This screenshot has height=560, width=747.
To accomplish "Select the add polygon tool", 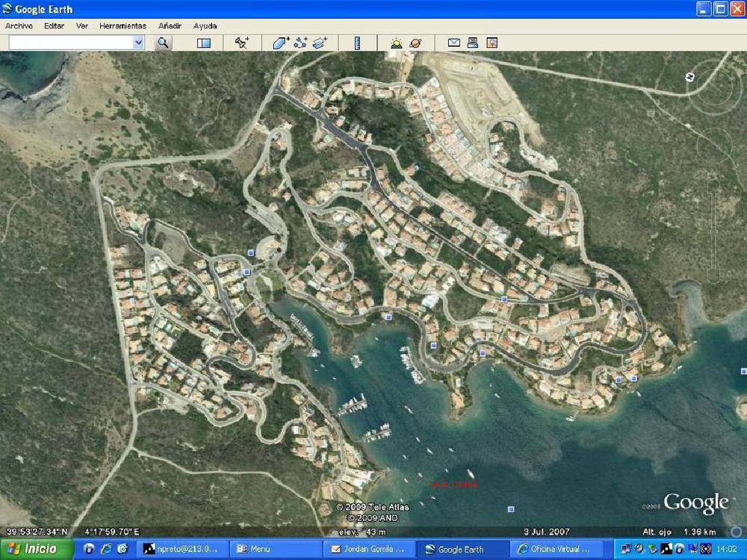I will (281, 43).
